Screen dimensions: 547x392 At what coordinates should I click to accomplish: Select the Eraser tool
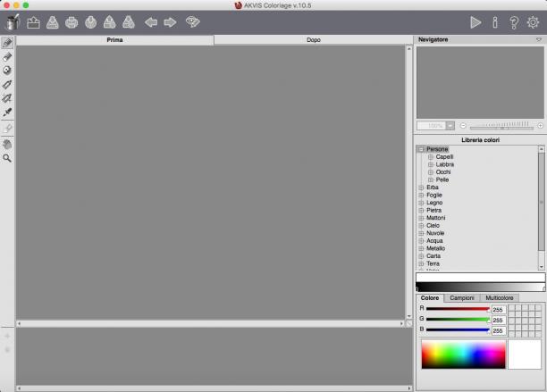7,57
